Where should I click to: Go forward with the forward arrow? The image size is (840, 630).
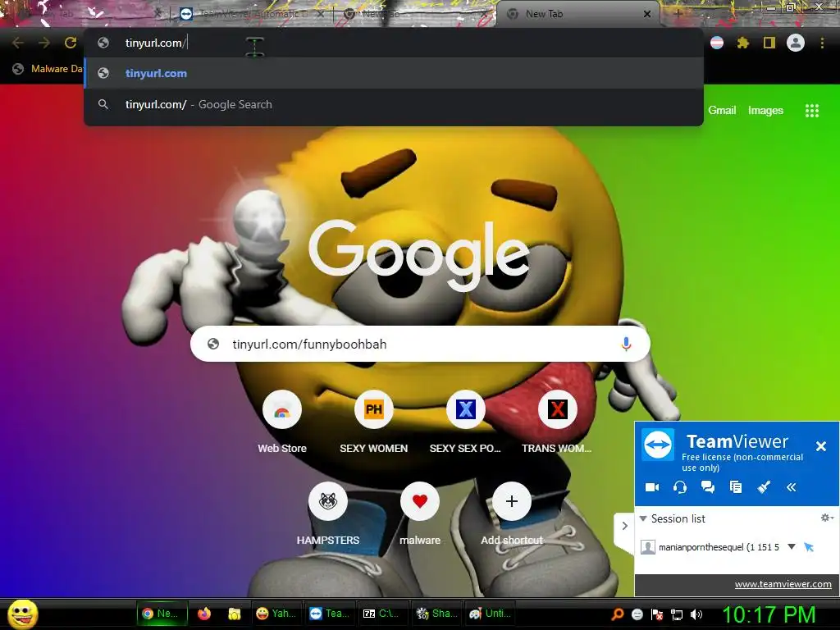pos(44,43)
